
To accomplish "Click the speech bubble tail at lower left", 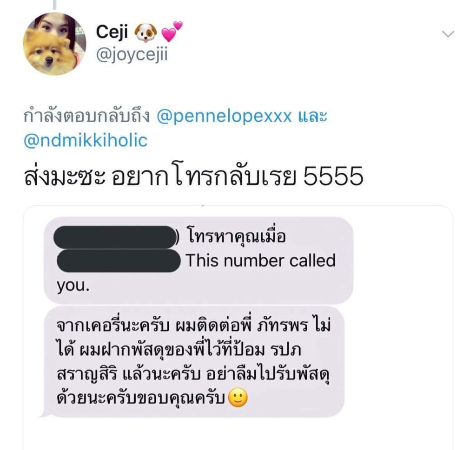I will [x=45, y=414].
